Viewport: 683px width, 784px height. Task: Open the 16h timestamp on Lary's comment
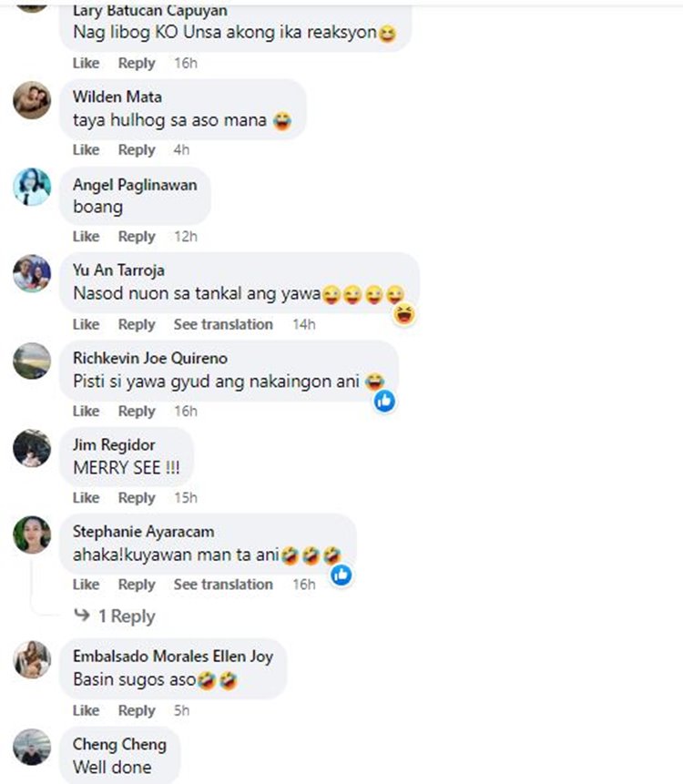point(186,63)
